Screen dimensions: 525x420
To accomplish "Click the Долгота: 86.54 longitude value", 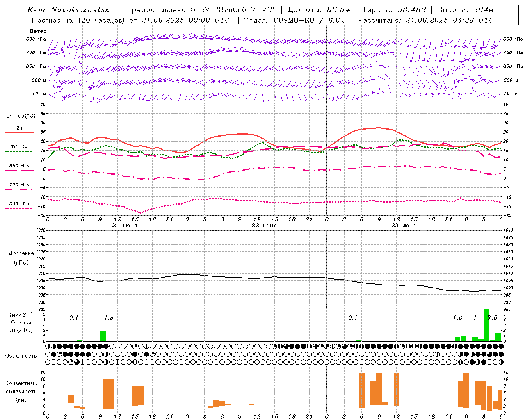I will point(319,10).
